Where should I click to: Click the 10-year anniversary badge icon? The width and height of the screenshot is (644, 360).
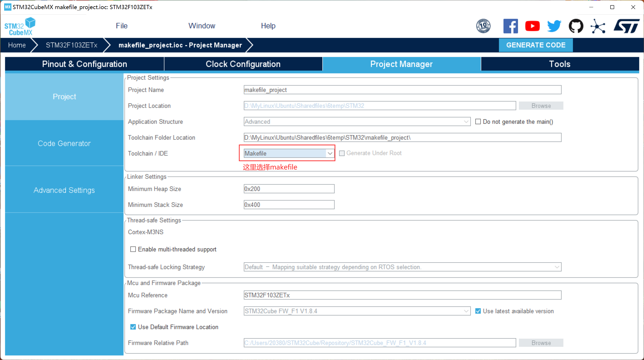click(483, 26)
